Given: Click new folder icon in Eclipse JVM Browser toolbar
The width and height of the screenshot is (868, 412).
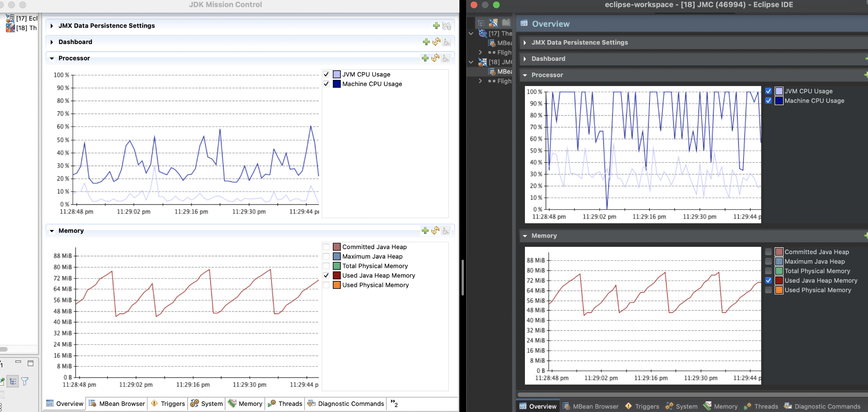Looking at the screenshot, I should pos(506,23).
